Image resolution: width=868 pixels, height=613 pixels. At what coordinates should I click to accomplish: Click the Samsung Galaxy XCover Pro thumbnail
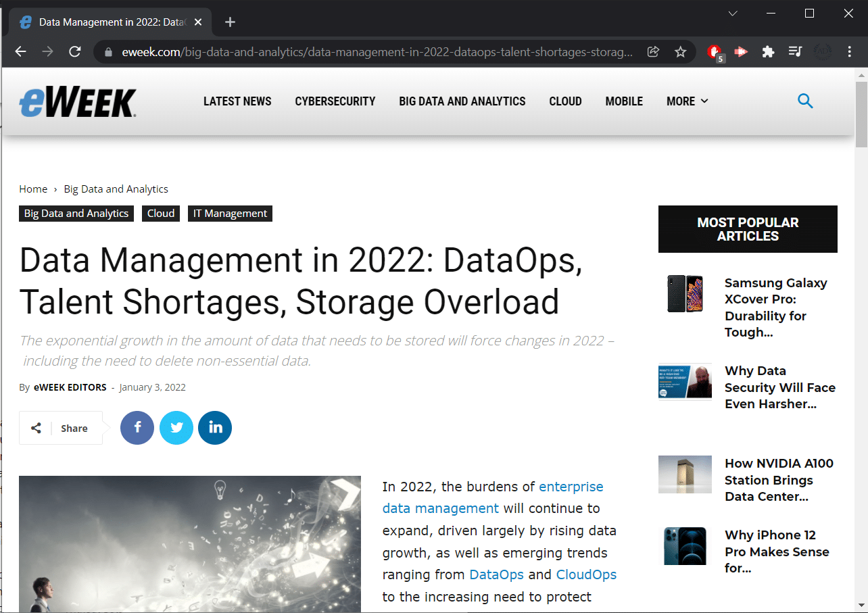click(x=685, y=294)
